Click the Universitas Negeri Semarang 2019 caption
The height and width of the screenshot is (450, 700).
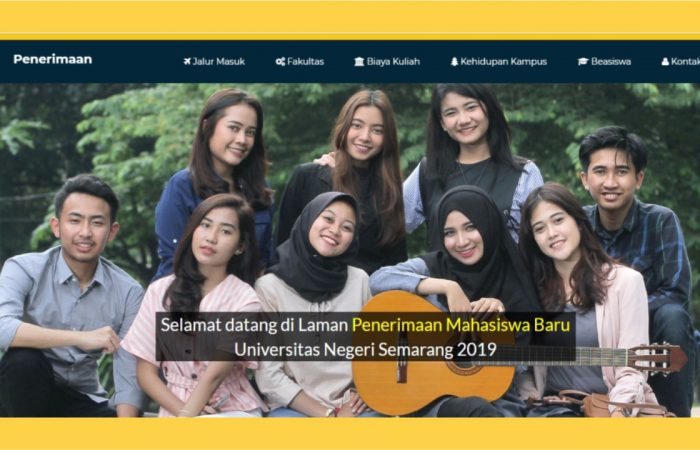click(365, 350)
